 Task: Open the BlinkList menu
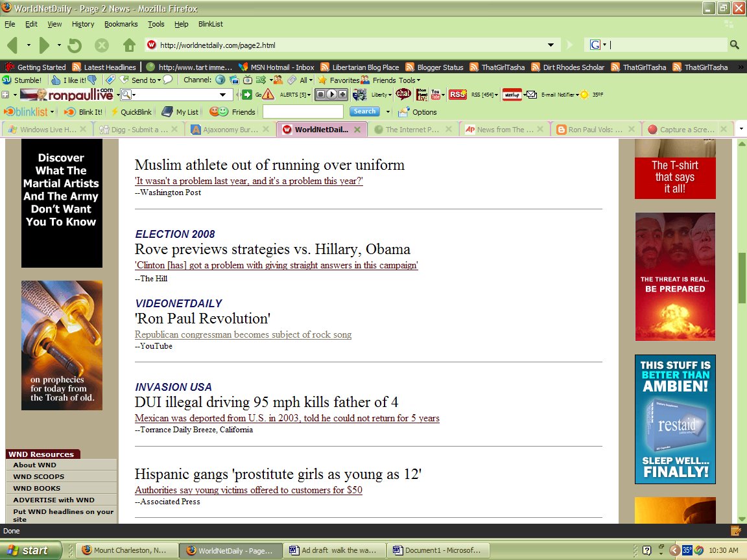pyautogui.click(x=211, y=24)
